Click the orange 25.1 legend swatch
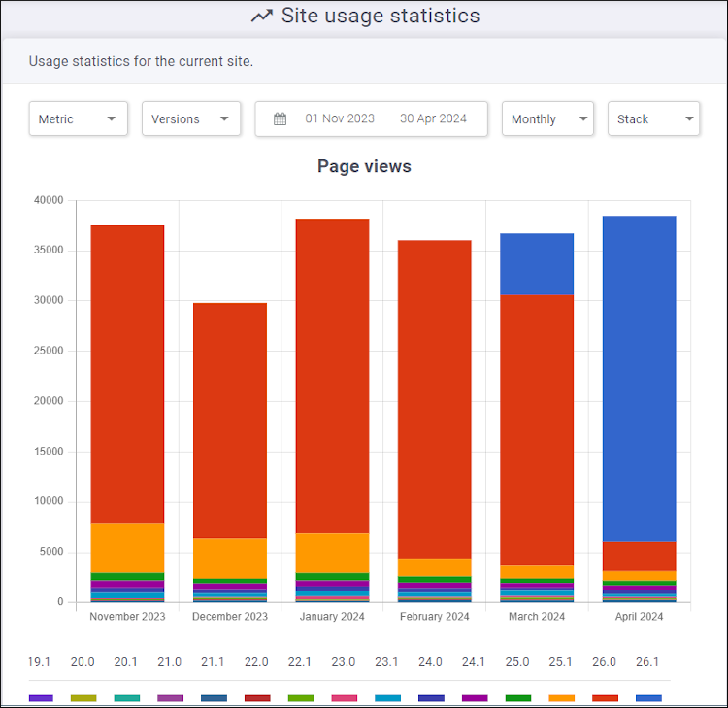Image resolution: width=728 pixels, height=708 pixels. click(x=561, y=697)
